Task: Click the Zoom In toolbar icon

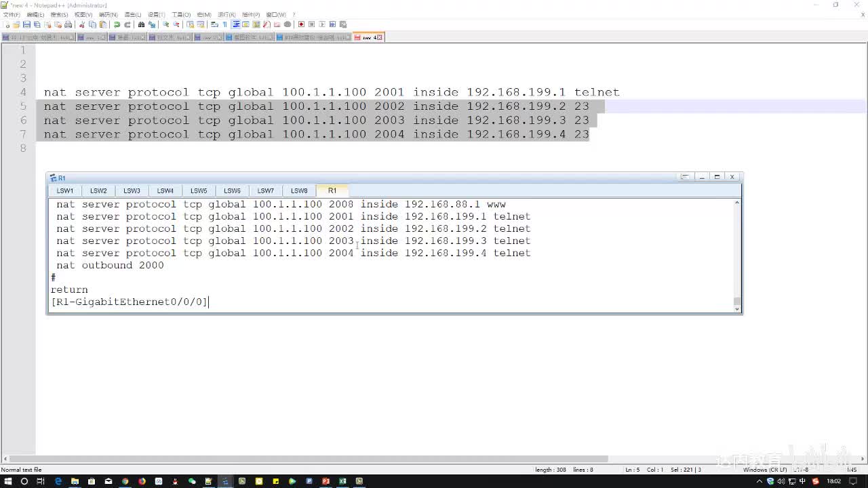Action: [x=165, y=24]
